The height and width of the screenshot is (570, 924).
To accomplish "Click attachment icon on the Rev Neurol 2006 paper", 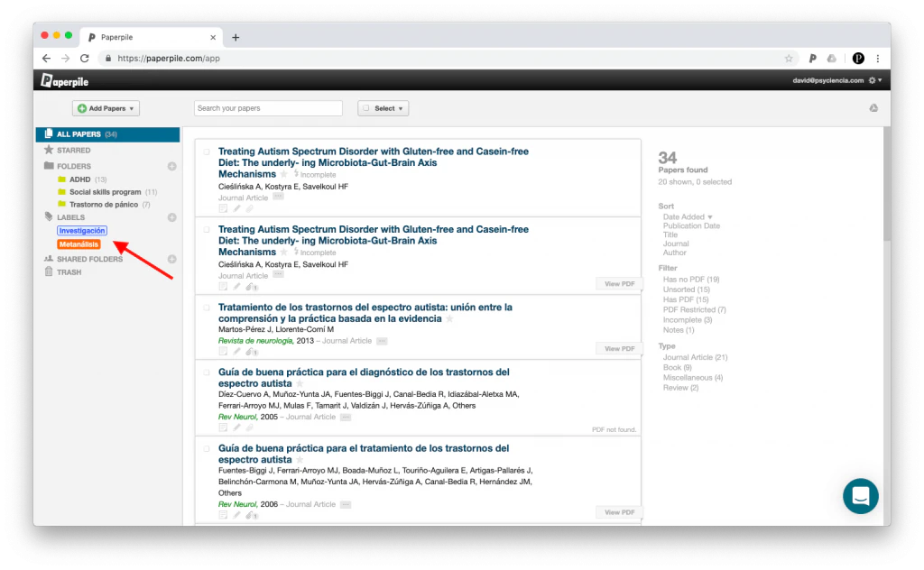I will (x=252, y=515).
